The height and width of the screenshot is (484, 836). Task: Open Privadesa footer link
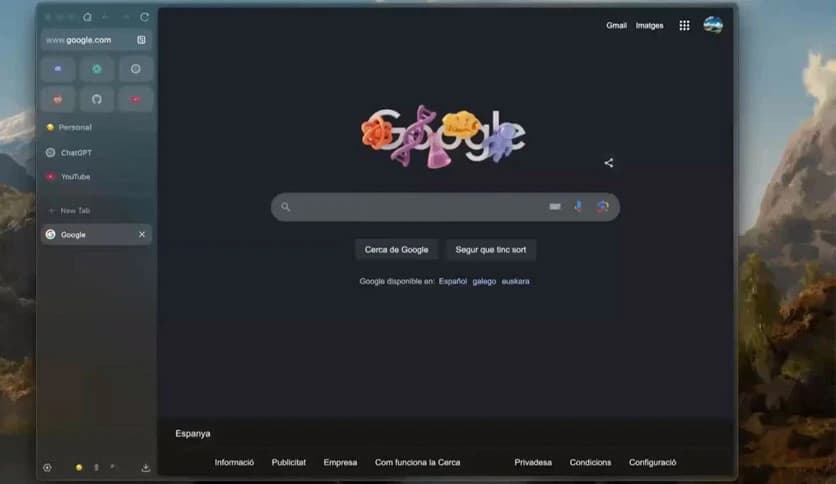pos(533,462)
